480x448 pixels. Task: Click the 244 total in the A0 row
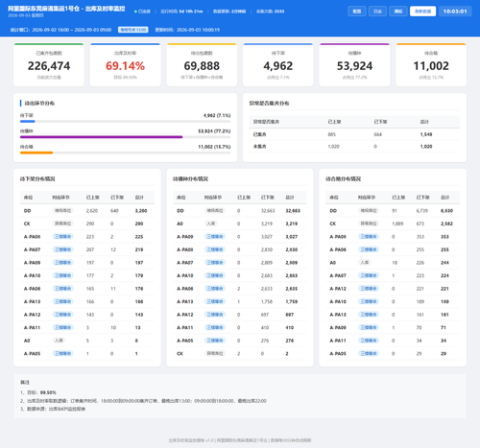click(444, 263)
